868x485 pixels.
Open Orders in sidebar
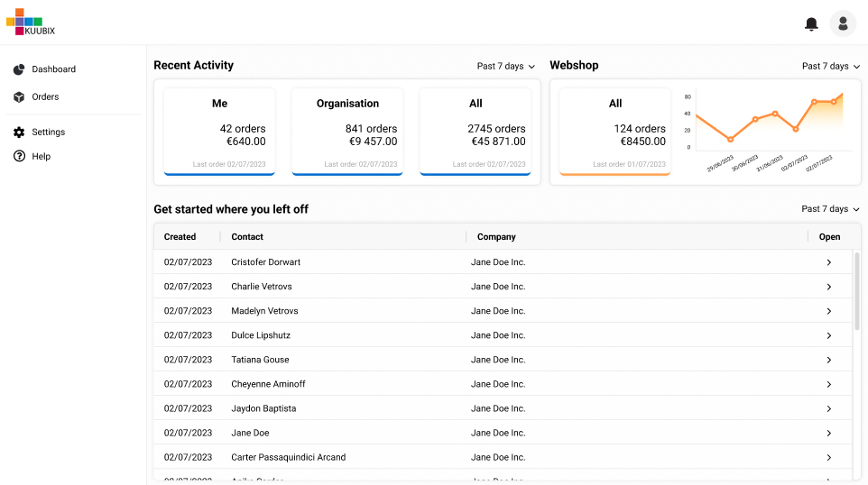(x=45, y=96)
